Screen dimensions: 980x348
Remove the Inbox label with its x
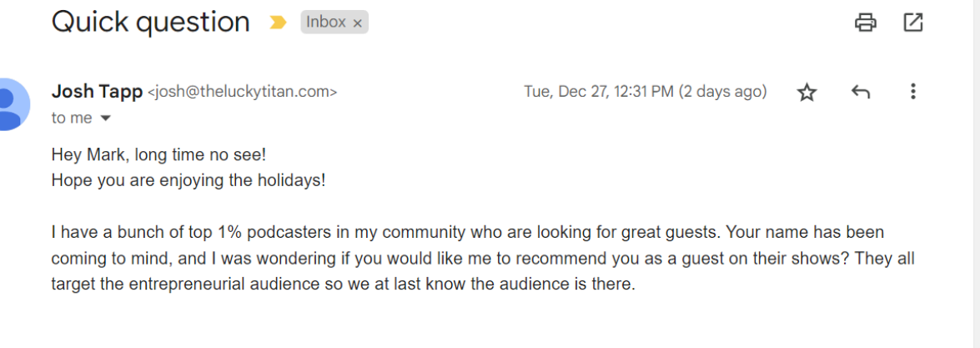point(358,23)
